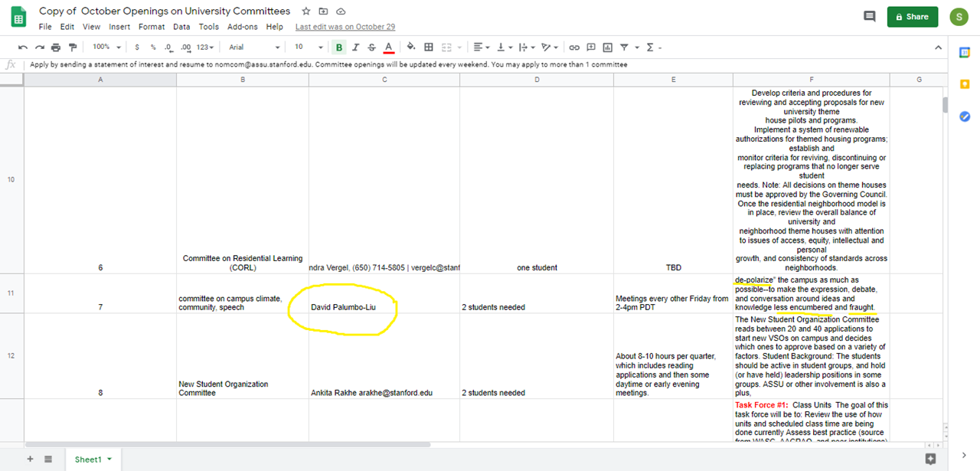This screenshot has width=980, height=471.
Task: Open the Tools menu
Action: (209, 27)
